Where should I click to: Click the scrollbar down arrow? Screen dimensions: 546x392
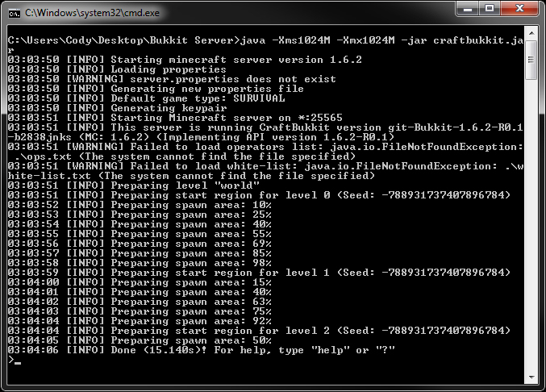(531, 377)
